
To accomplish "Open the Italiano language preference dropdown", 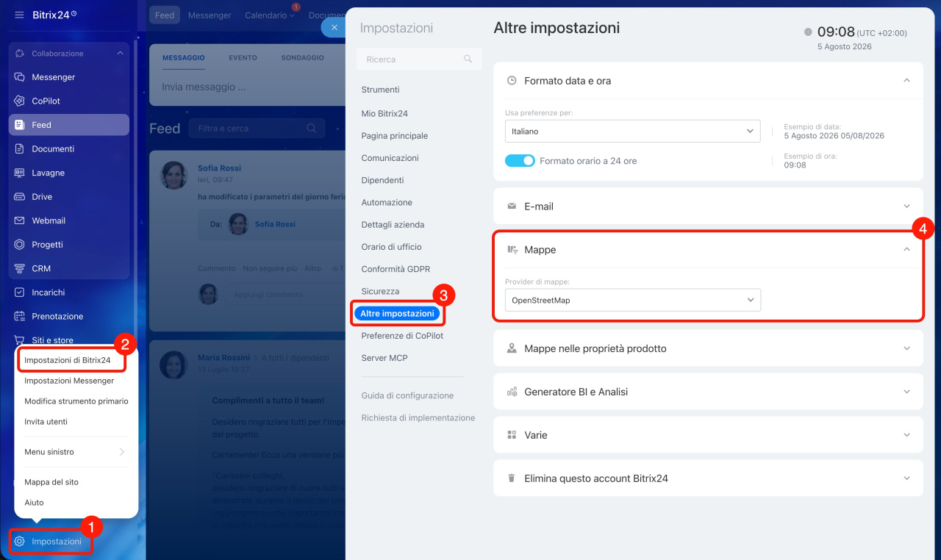I will coord(633,131).
